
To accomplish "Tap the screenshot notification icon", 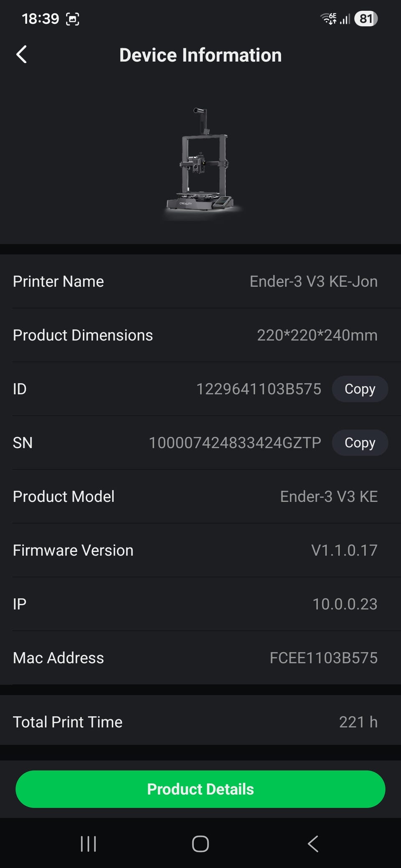I will pos(73,19).
